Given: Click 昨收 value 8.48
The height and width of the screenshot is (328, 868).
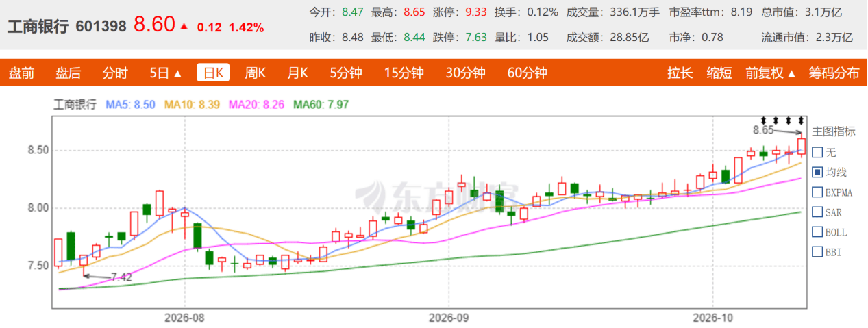Looking at the screenshot, I should [352, 38].
